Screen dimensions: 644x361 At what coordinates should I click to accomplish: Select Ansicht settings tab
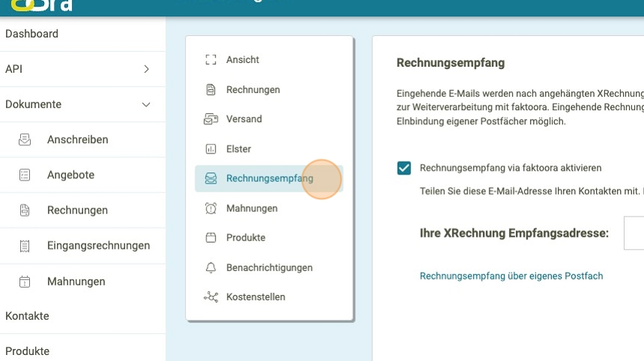(269, 60)
